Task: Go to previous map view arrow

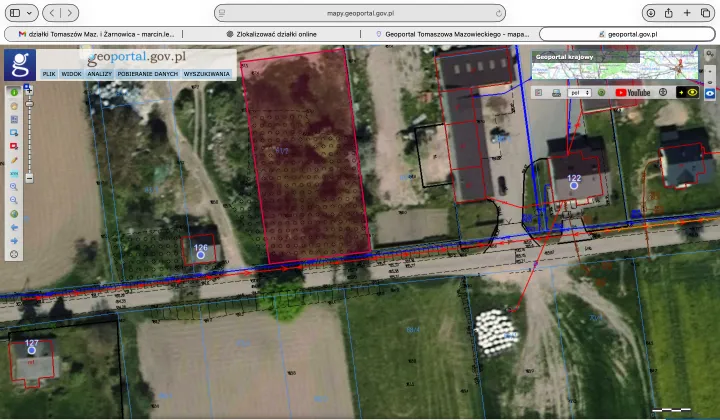Action: [14, 227]
